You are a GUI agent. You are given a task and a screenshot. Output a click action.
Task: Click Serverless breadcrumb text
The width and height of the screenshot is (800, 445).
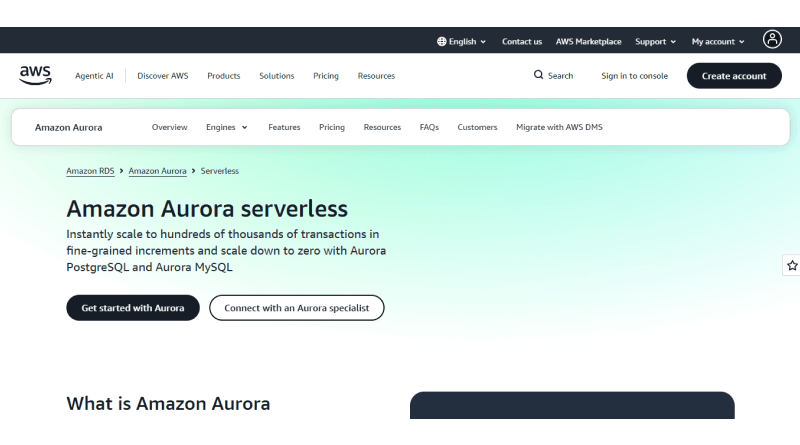click(x=219, y=171)
